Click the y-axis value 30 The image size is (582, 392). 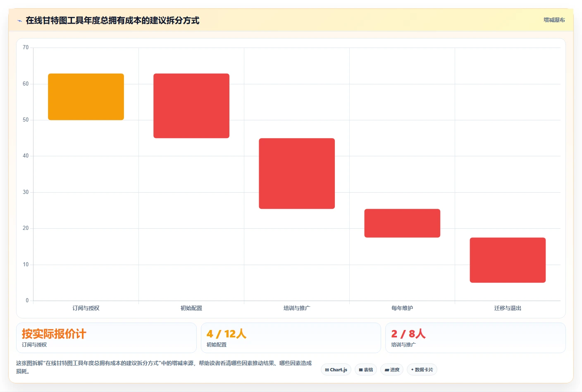tap(26, 192)
